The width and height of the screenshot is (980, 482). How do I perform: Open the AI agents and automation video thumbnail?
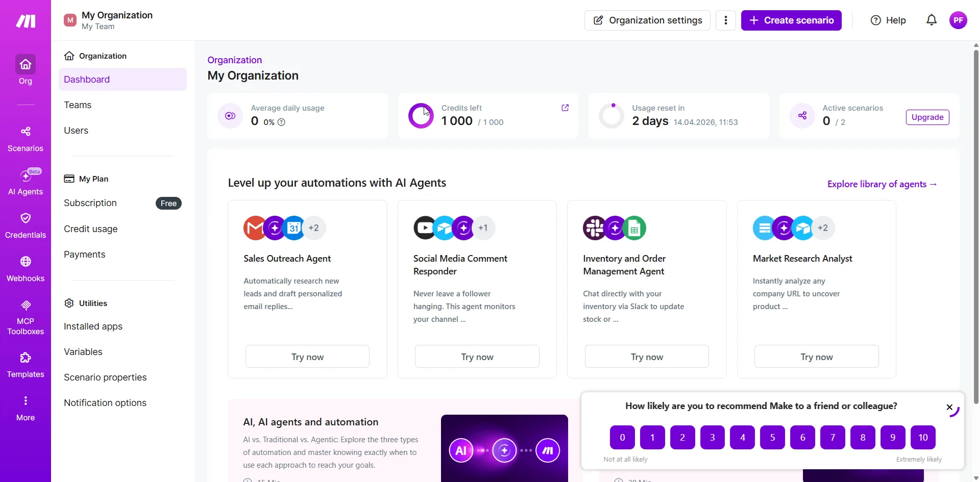[x=504, y=448]
